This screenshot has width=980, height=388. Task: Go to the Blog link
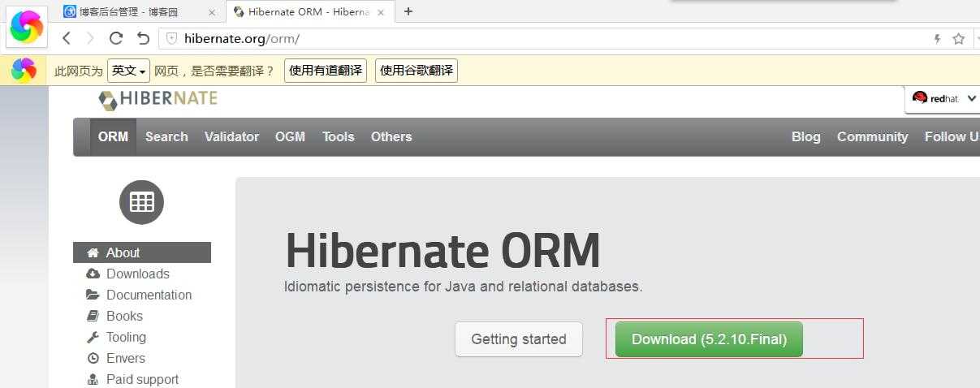click(806, 136)
